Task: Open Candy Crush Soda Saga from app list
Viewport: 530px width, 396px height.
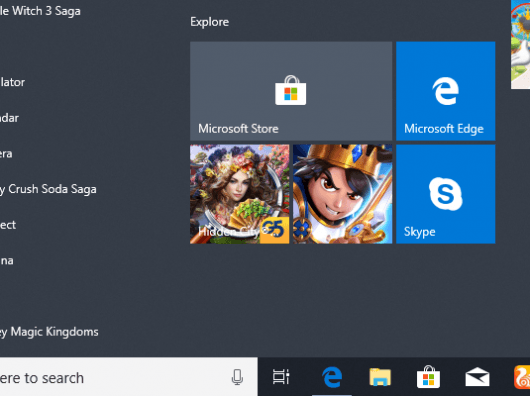Action: point(48,189)
